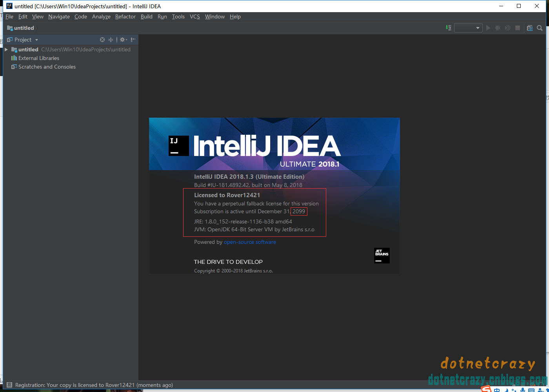The image size is (549, 392).
Task: Expand the untitled project tree node
Action: 6,49
